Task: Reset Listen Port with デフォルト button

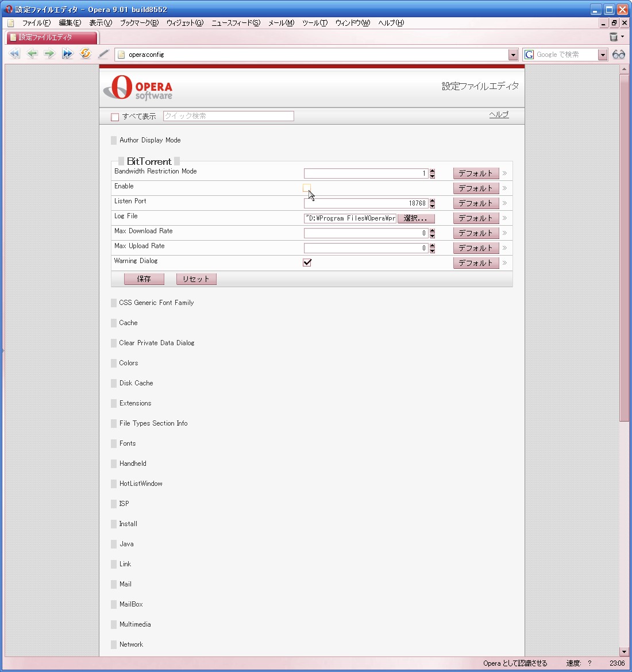Action: click(476, 203)
